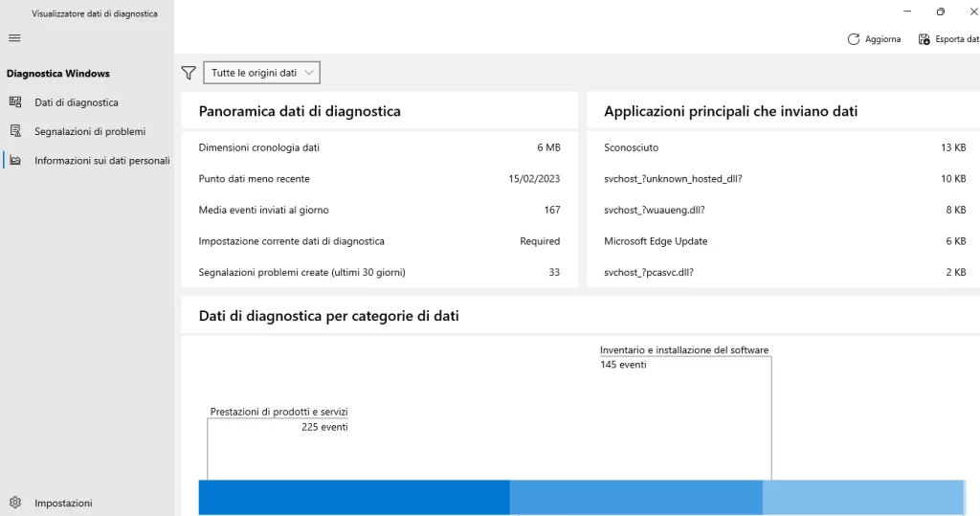Click Microsoft Edge Update application row
Viewport: 980px width, 516px height.
click(x=785, y=241)
